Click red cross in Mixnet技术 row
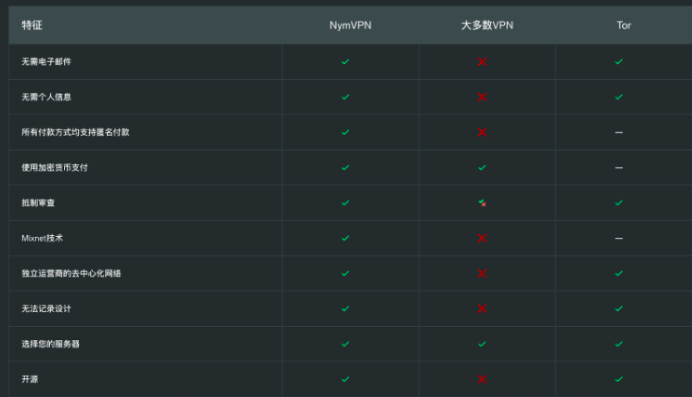The height and width of the screenshot is (397, 692). coord(482,238)
